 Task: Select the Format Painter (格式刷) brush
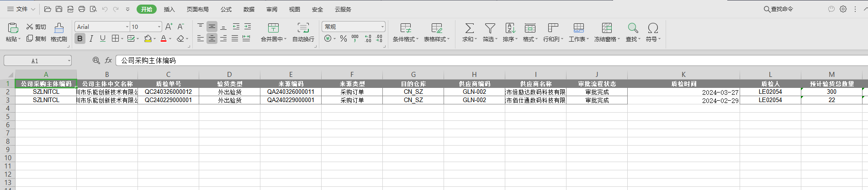point(59,28)
